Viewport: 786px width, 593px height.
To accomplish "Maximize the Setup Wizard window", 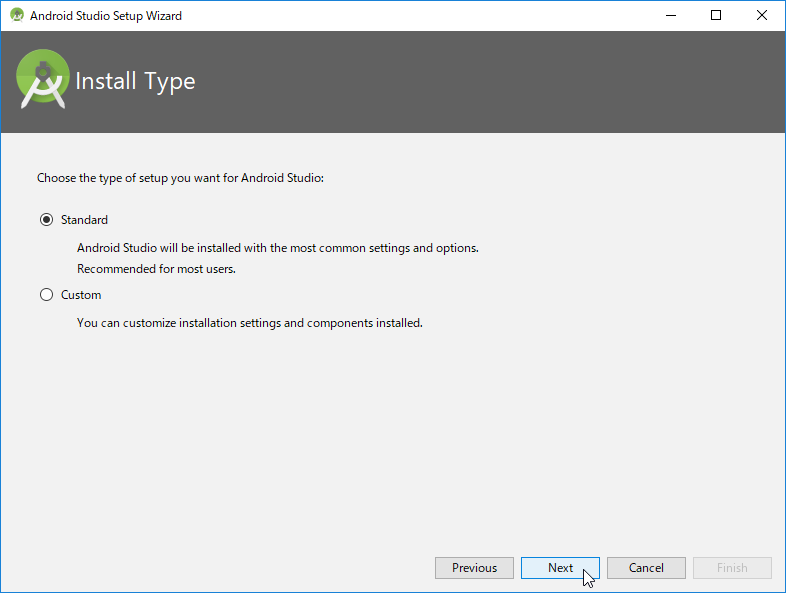I will click(x=716, y=16).
